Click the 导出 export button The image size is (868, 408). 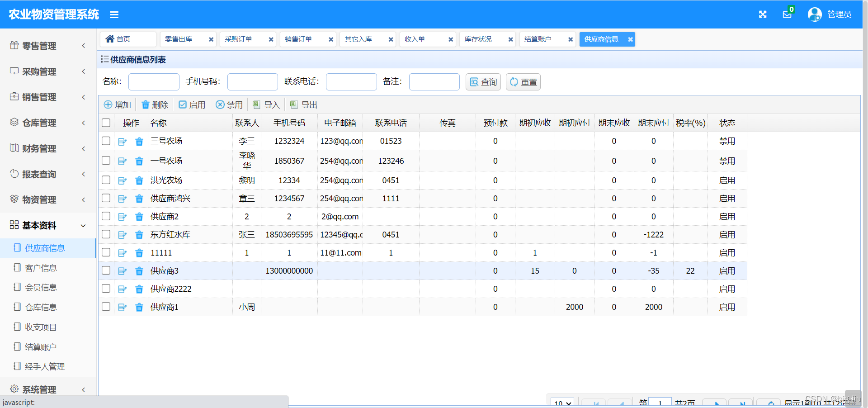(303, 105)
